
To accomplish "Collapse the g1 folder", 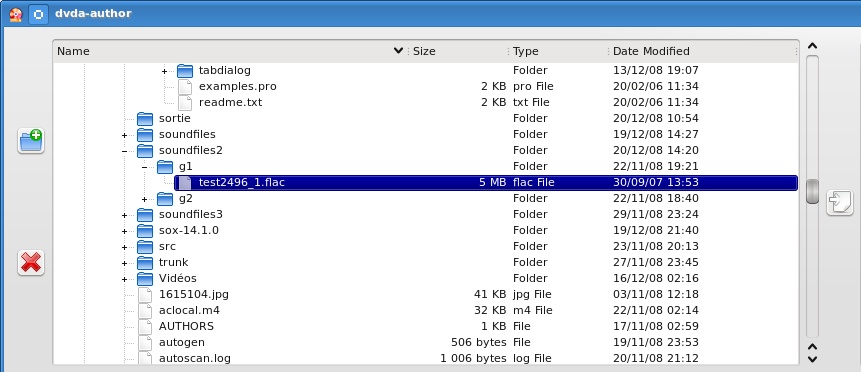I will click(x=144, y=167).
